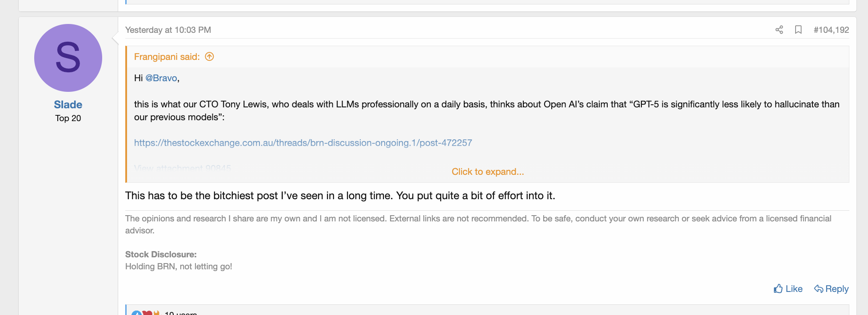868x315 pixels.
Task: Click the red heart reaction icon
Action: [x=147, y=313]
